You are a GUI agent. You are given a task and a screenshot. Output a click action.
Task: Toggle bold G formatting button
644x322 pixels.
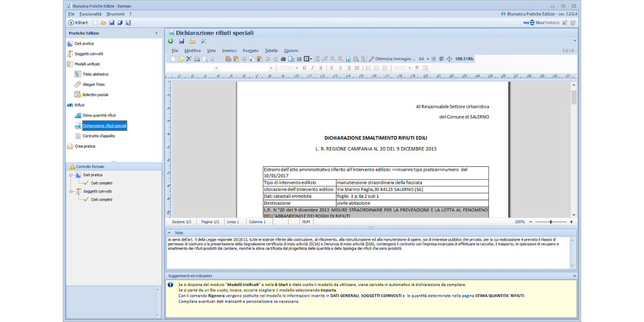(x=304, y=68)
